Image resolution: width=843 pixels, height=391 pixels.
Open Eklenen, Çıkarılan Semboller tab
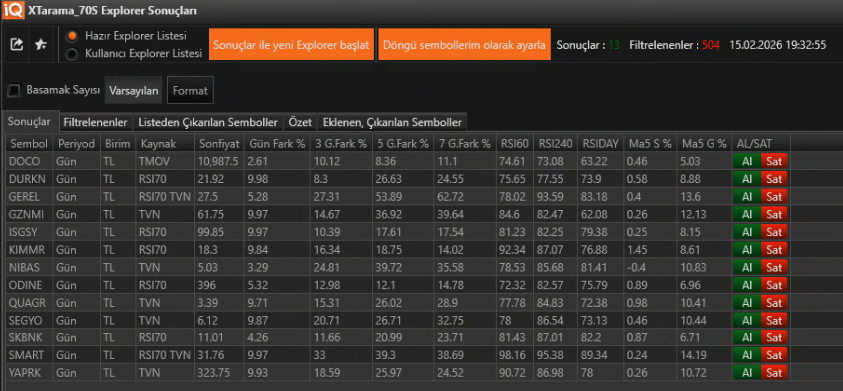392,123
